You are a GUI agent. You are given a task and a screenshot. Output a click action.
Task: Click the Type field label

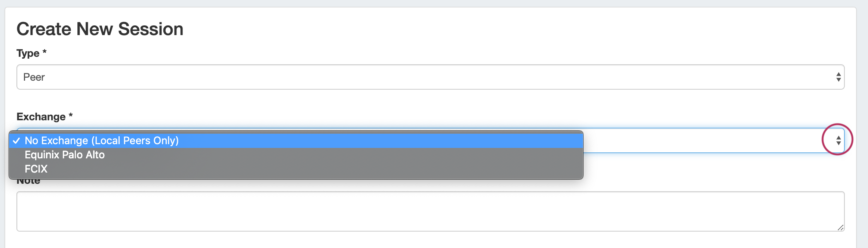coord(28,53)
